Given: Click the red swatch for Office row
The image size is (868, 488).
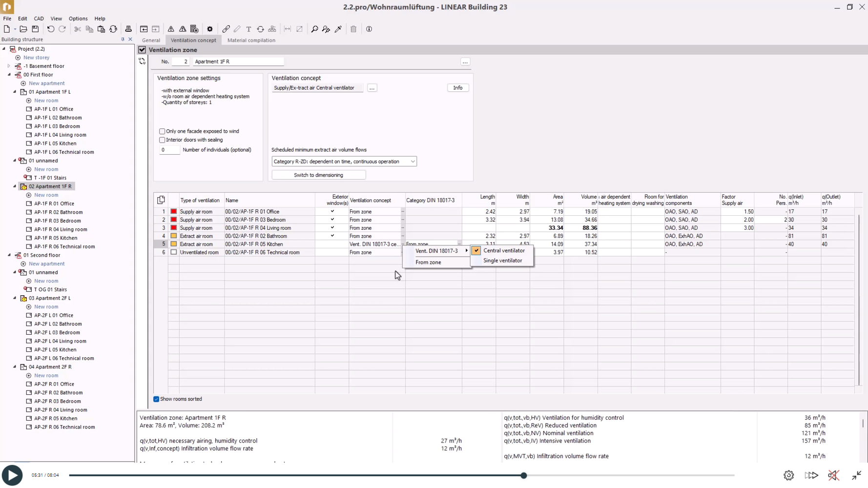Looking at the screenshot, I should 173,212.
